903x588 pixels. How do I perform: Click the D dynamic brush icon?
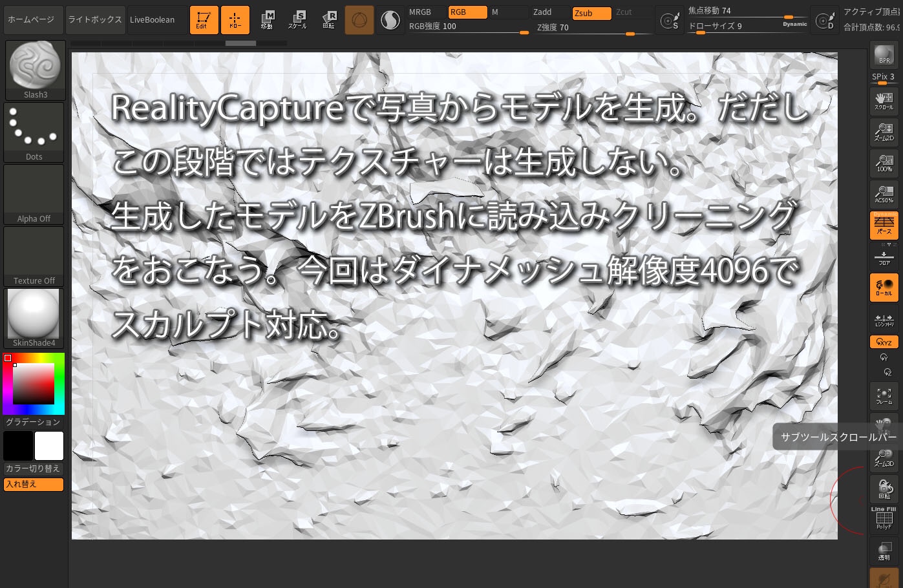pos(825,21)
